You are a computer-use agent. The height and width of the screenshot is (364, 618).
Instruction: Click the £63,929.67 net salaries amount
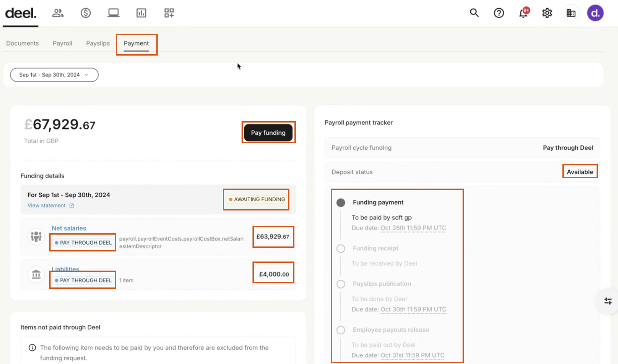[x=273, y=236]
